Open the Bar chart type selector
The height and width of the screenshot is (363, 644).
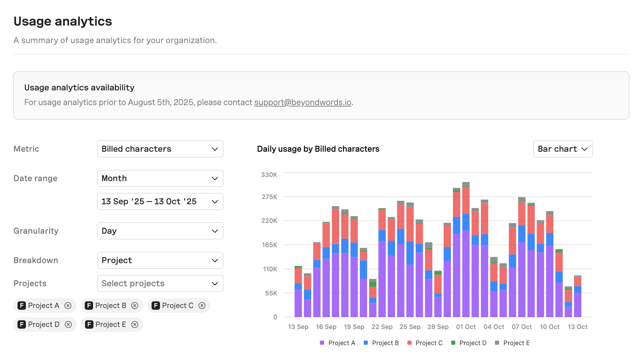click(563, 149)
